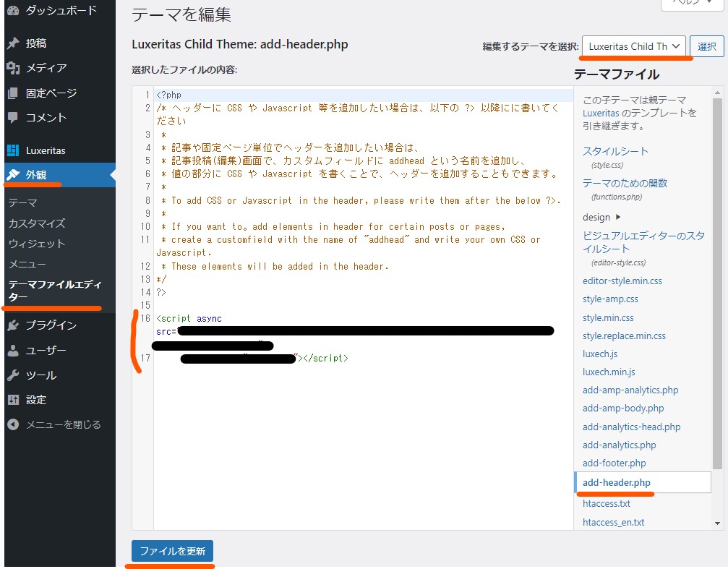This screenshot has width=728, height=569.
Task: Open add-analytics-head.php file
Action: [x=631, y=427]
